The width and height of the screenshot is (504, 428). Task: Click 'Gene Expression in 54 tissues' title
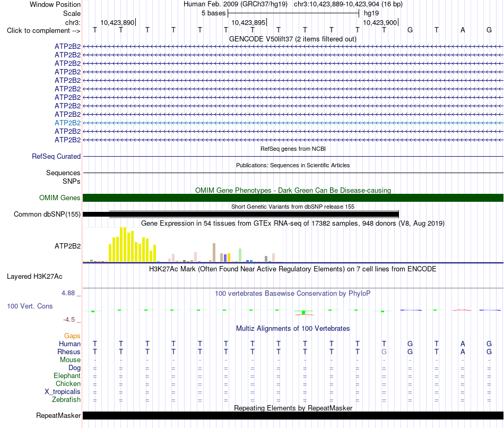293,224
